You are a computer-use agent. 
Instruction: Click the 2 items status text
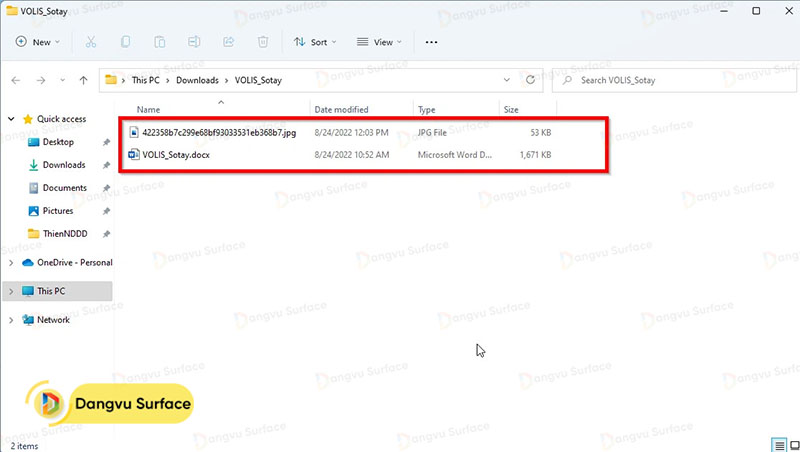coord(24,446)
